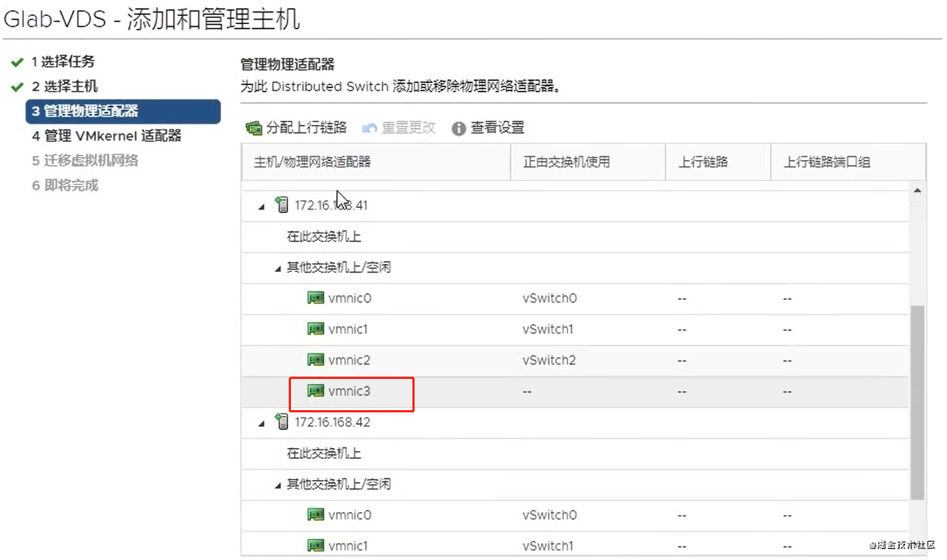Viewport: 947px width, 560px height.
Task: Click the NIC icon for vmnic0 on vSwitch0 under first host
Action: (316, 298)
